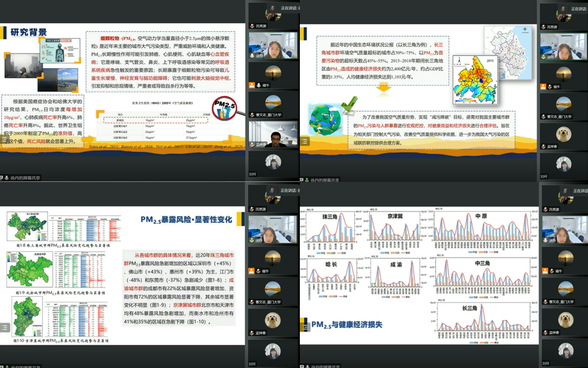Click 徐丹's green mic icon beside the PM2.5暴露风险 slide

click(252, 240)
